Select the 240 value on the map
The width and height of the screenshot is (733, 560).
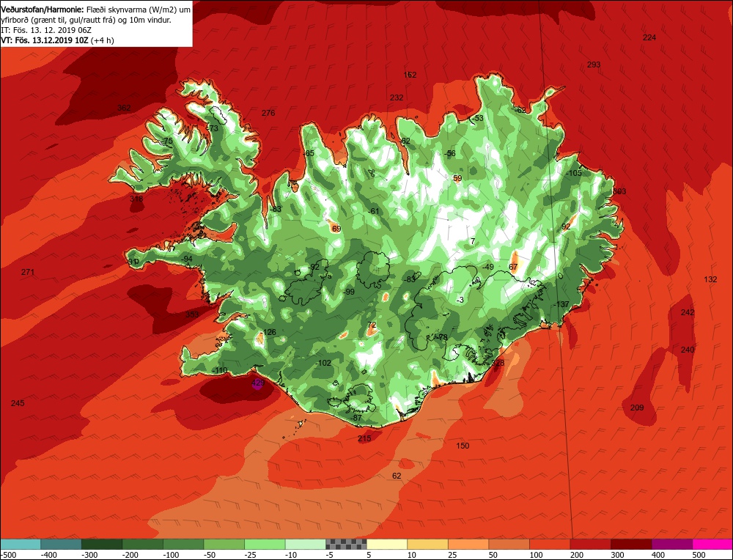point(688,350)
